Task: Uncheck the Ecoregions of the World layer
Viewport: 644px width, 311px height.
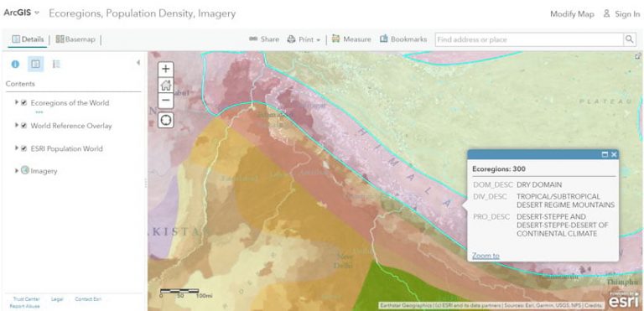Action: pyautogui.click(x=23, y=103)
